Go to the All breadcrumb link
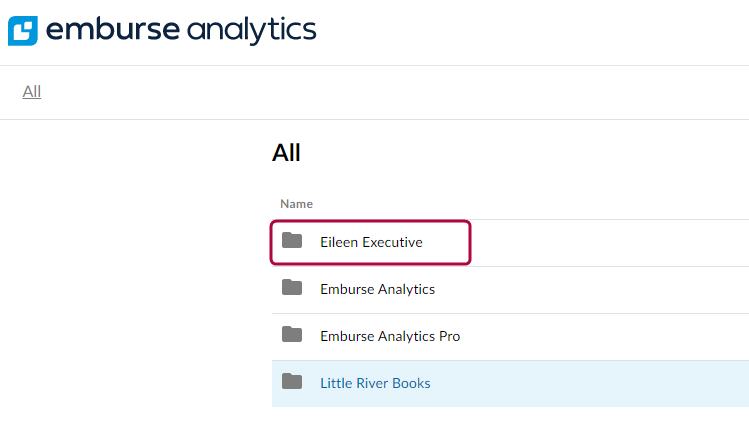This screenshot has width=749, height=436. click(32, 91)
